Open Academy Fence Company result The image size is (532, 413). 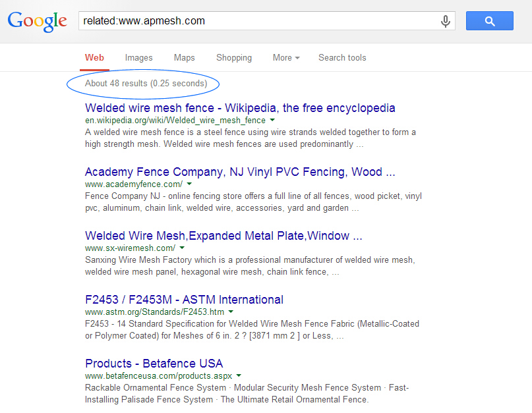[x=240, y=172]
